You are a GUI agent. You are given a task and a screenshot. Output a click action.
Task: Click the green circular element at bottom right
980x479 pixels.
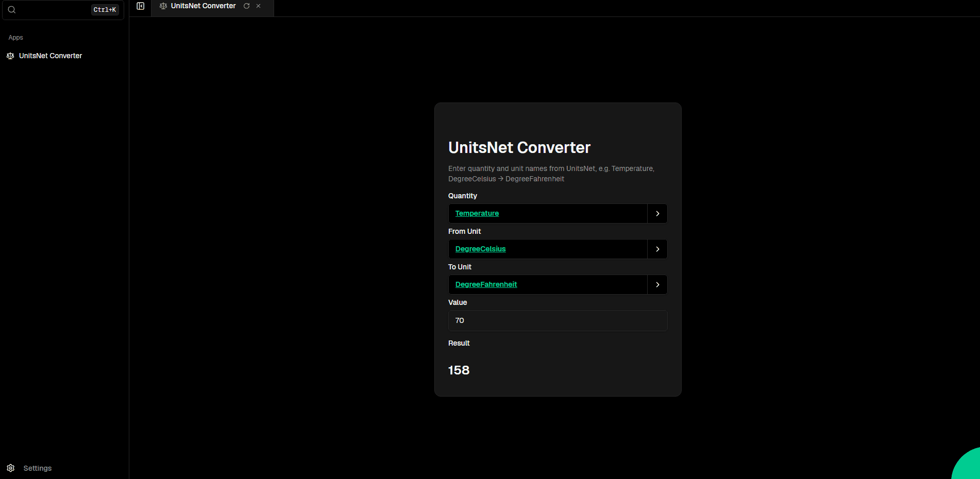(969, 471)
